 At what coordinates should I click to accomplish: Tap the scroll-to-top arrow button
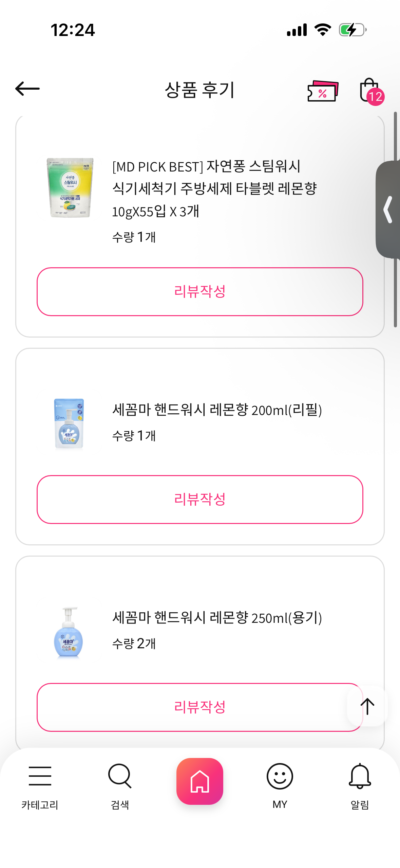(367, 706)
